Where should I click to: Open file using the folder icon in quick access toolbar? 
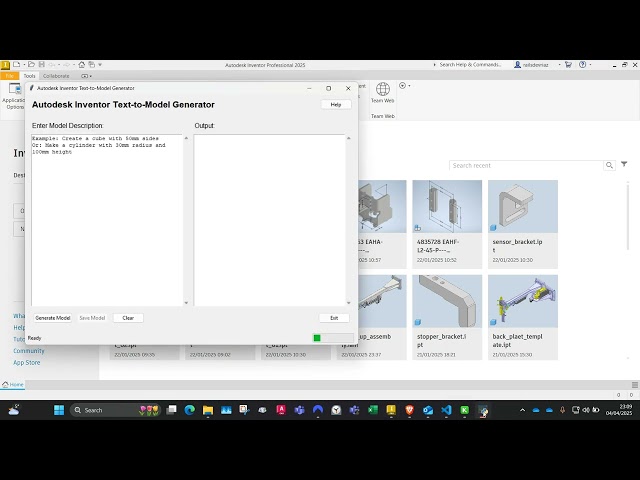(31, 64)
